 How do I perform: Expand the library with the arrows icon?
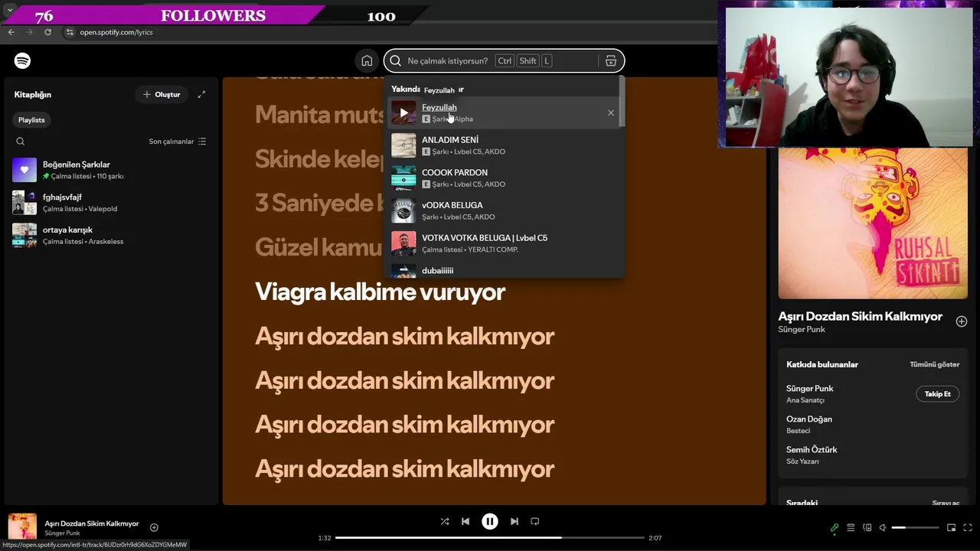201,94
